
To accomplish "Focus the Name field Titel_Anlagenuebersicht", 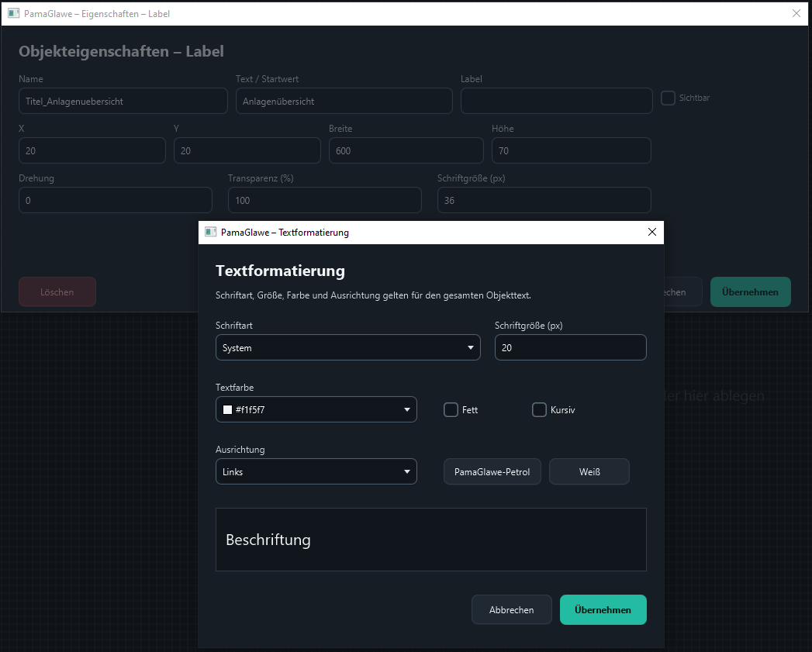I will (x=123, y=101).
